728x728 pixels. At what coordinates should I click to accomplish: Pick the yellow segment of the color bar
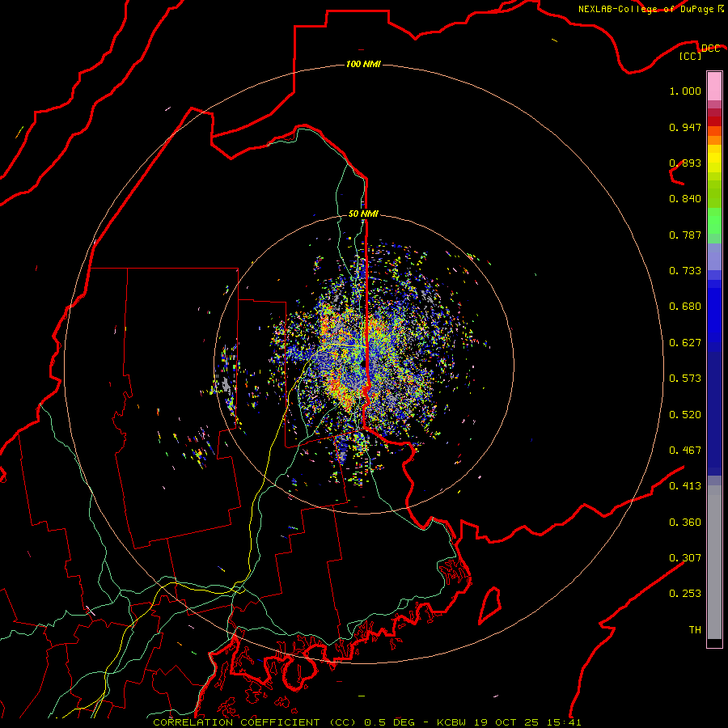point(714,159)
